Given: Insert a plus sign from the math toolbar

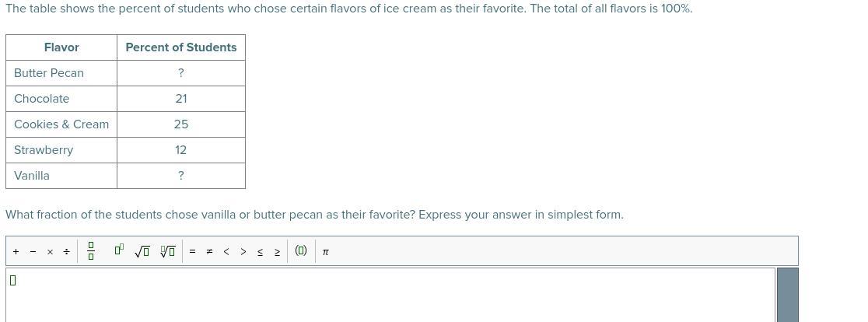Looking at the screenshot, I should point(16,252).
